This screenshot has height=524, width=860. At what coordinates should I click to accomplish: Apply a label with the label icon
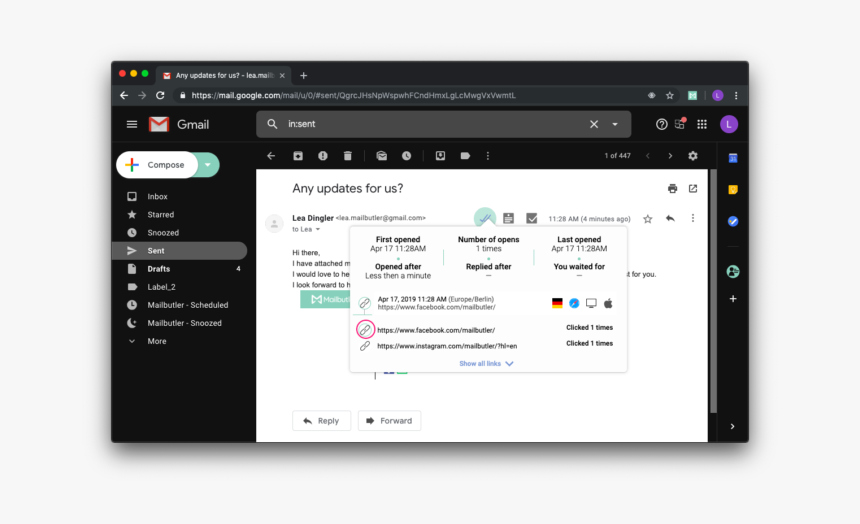[465, 156]
